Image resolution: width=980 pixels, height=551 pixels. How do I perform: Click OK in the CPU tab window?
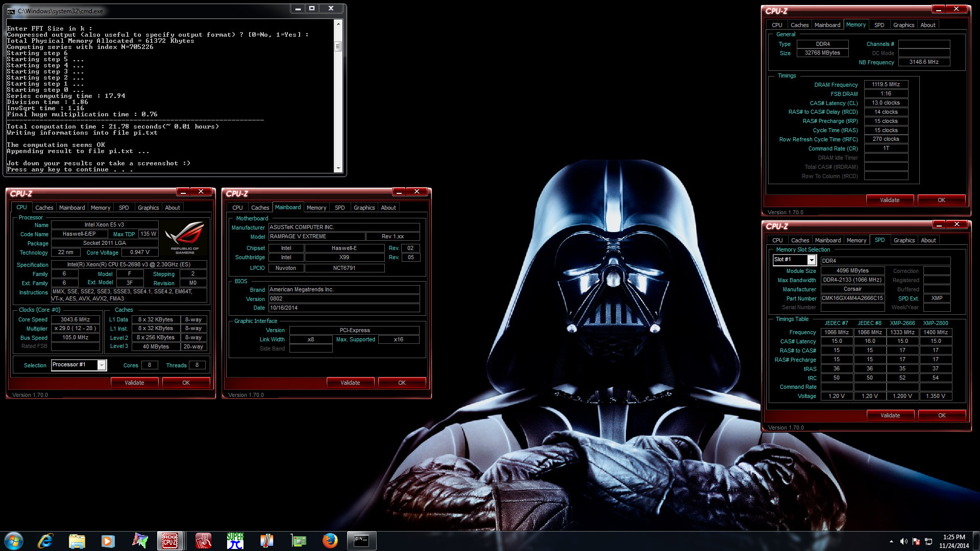[186, 383]
